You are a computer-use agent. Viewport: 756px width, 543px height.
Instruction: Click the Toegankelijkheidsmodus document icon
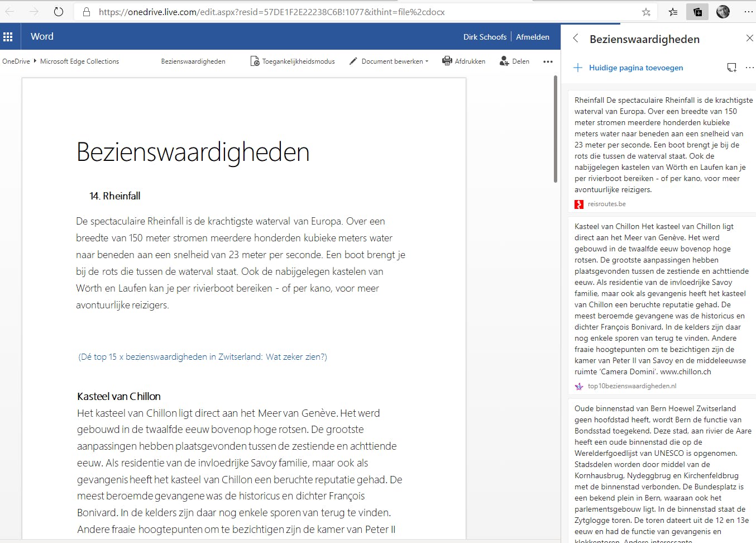[255, 61]
